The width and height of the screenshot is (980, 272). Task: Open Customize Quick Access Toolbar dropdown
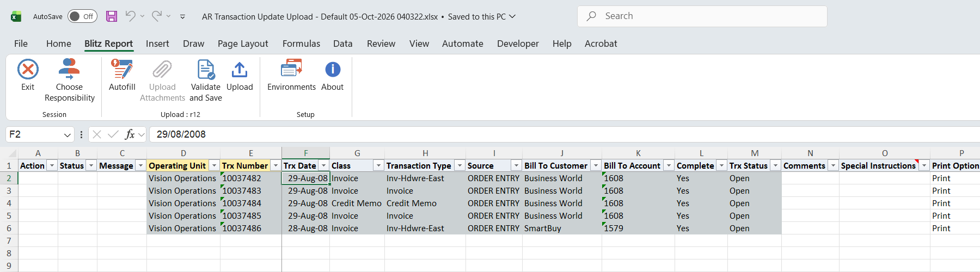coord(182,17)
